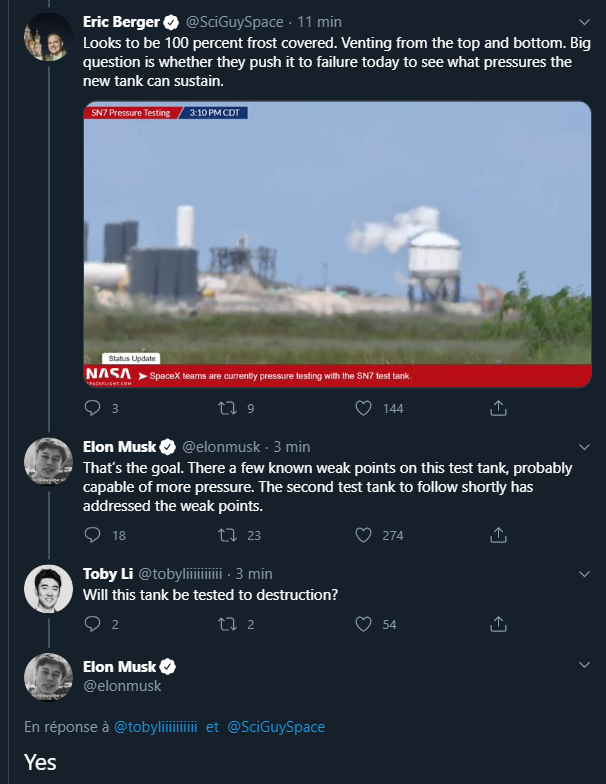
Task: Reply to Eric Berger's tweet
Action: tap(93, 408)
